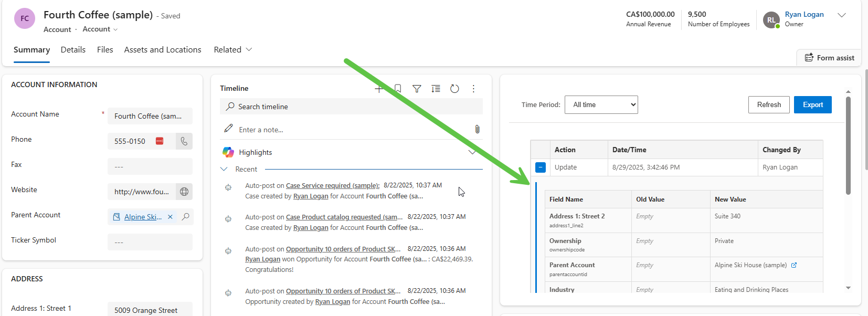Refresh the timeline with the circular arrow icon
The width and height of the screenshot is (868, 316).
click(454, 89)
